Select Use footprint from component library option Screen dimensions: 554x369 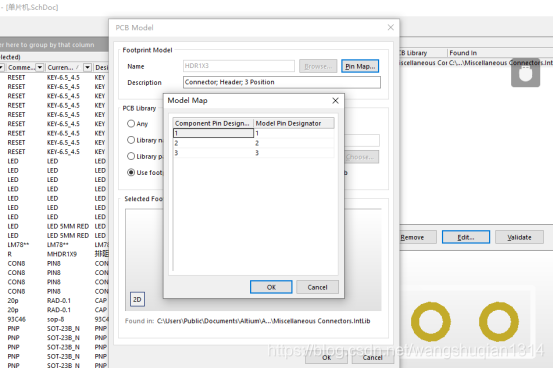[145, 172]
